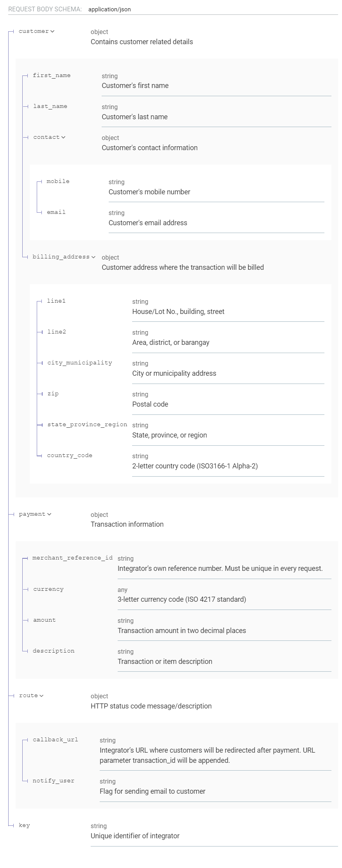342x868 pixels.
Task: Select the email field entry
Action: [56, 212]
